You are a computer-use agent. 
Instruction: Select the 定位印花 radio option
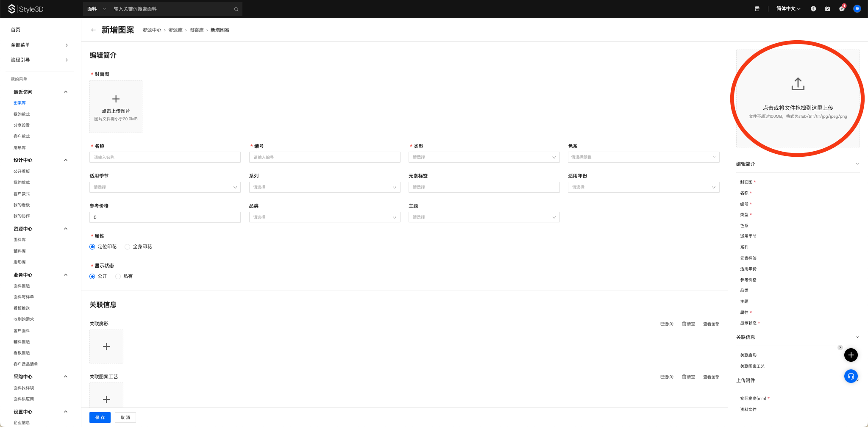(92, 247)
